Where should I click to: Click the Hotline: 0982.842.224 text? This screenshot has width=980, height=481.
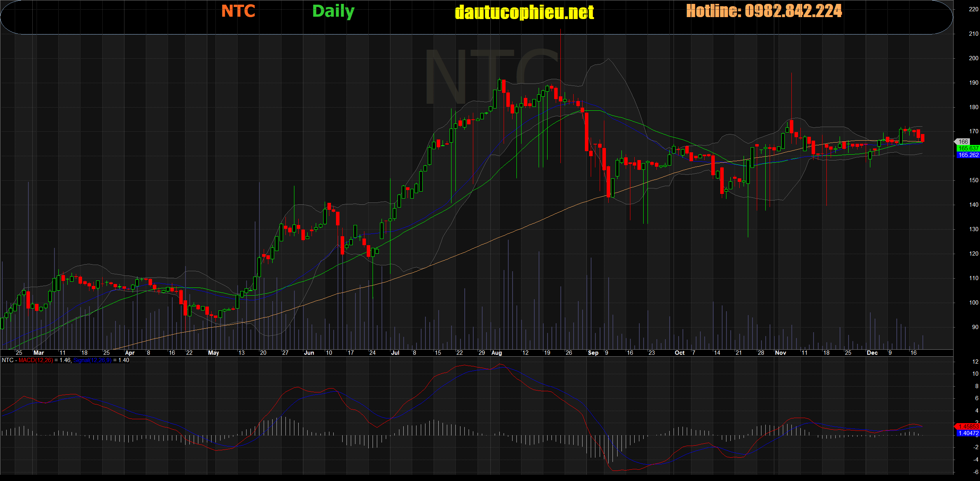764,11
